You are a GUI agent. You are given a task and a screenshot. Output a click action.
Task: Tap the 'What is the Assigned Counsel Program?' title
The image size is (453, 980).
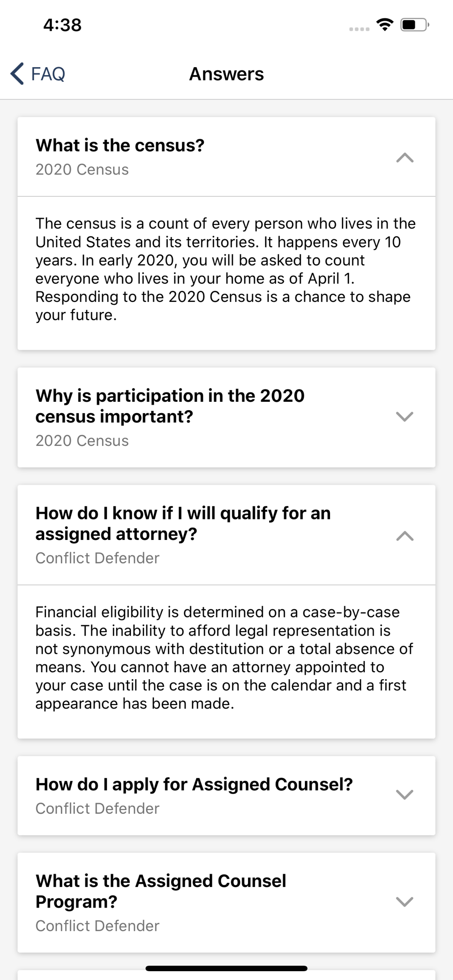pos(161,891)
